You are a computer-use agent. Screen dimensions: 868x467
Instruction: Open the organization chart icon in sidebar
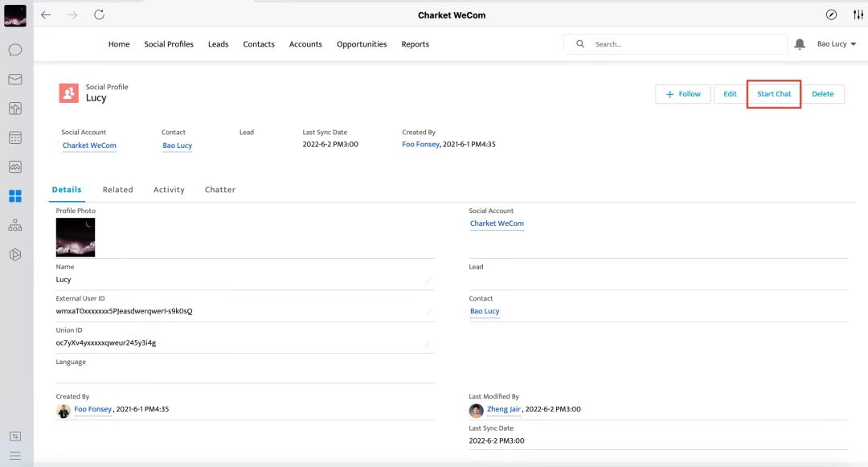pyautogui.click(x=15, y=225)
